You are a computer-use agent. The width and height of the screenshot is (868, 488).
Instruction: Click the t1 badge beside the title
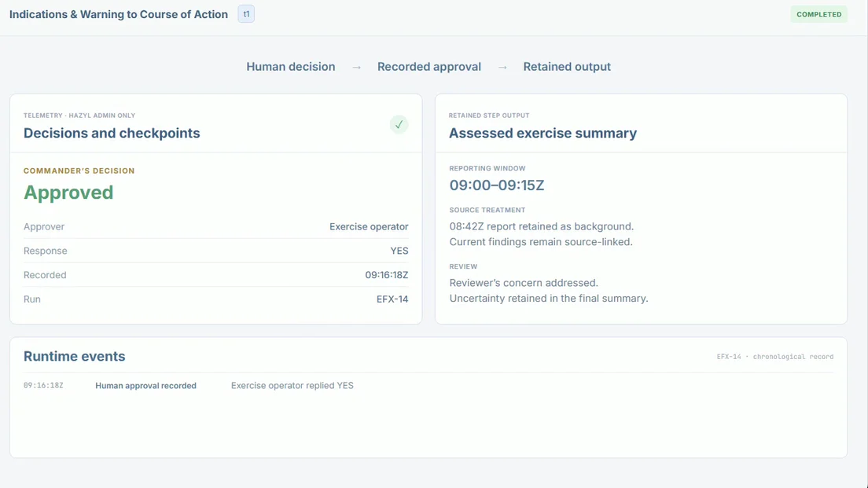[246, 14]
